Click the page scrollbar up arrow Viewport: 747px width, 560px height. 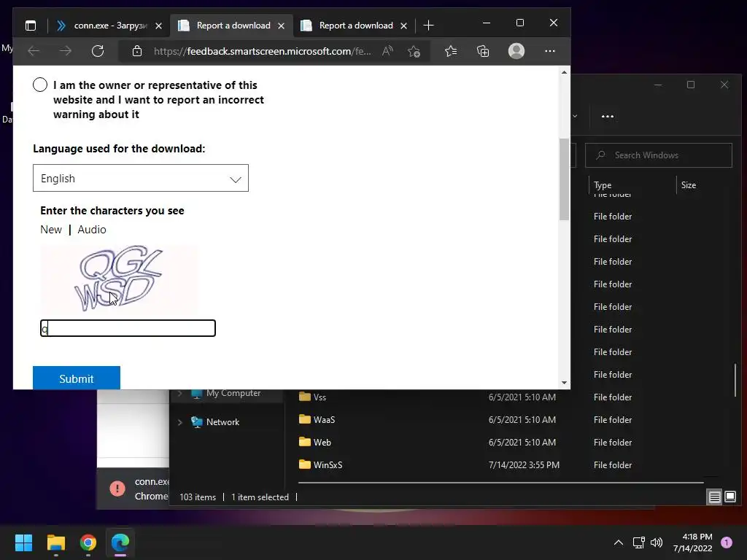coord(564,72)
